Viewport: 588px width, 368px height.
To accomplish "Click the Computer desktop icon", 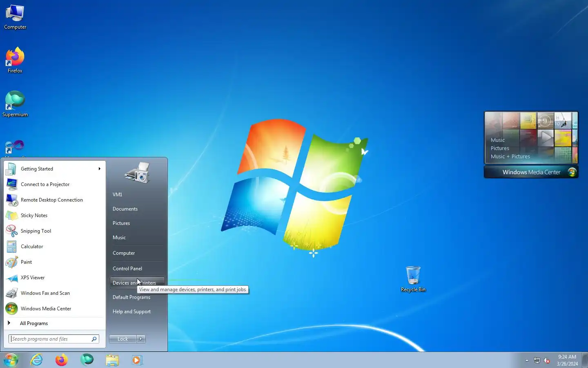I will coord(15,17).
